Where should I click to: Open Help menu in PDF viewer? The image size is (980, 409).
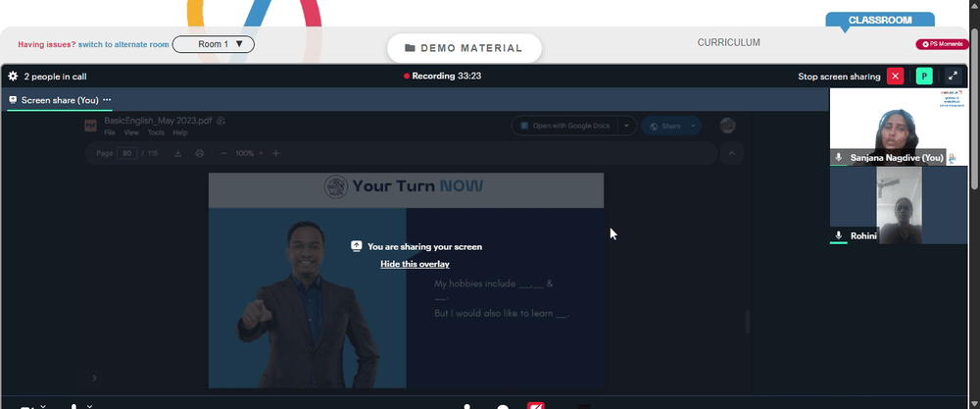pyautogui.click(x=180, y=132)
